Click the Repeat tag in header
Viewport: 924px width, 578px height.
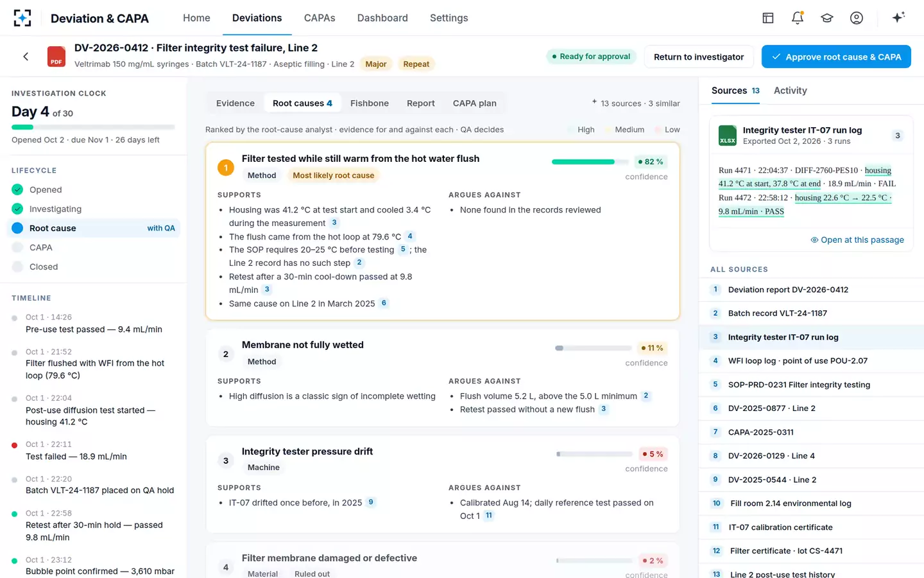click(x=416, y=64)
